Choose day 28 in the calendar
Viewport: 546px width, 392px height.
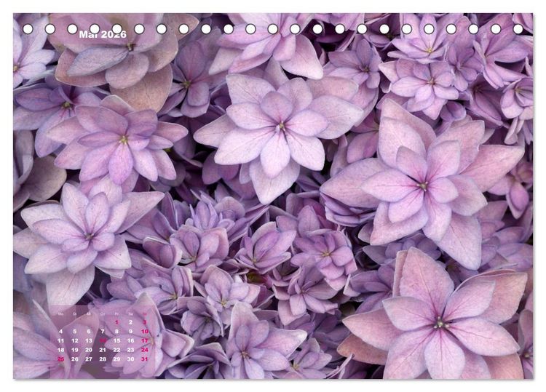103,359
